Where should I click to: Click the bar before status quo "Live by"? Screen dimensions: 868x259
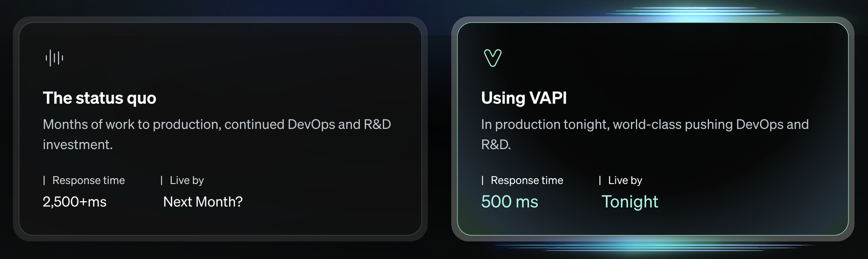point(161,180)
